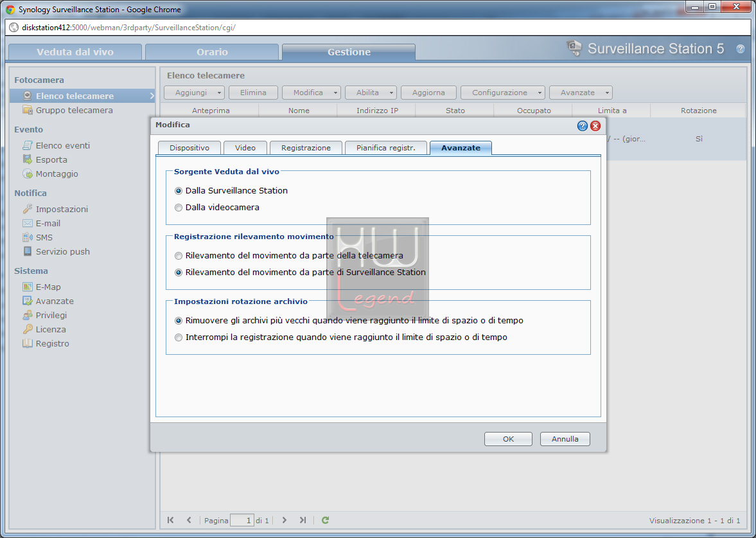
Task: Switch to the Orario tab
Action: 212,52
